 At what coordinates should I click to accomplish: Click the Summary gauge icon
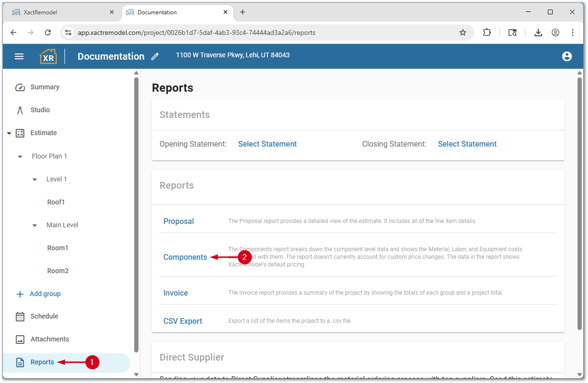[x=20, y=87]
